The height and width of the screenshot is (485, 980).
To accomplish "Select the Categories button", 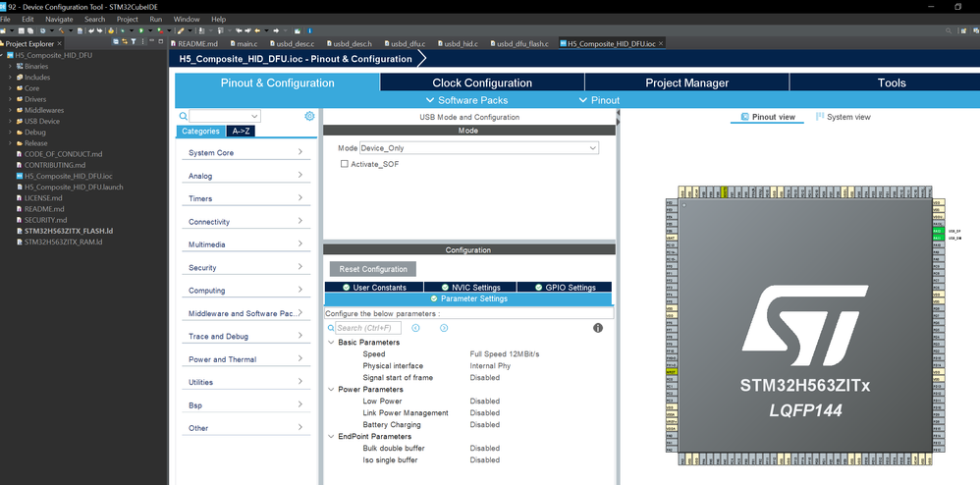I will pyautogui.click(x=200, y=132).
